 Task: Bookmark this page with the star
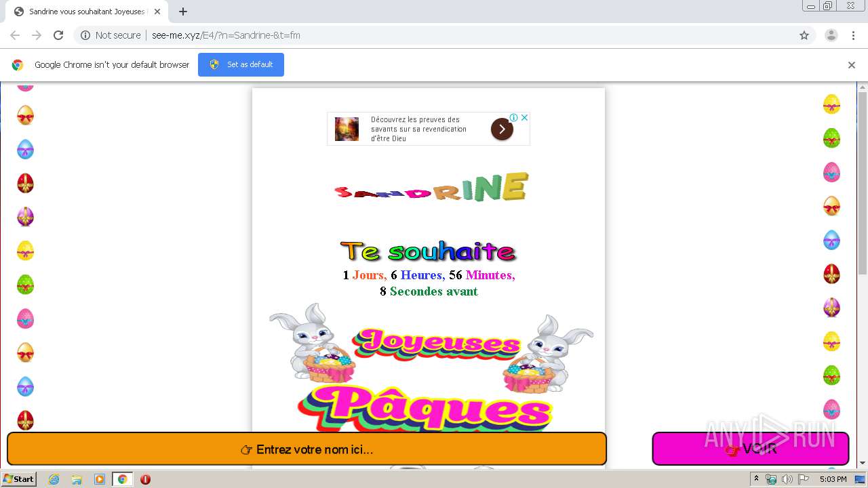804,35
